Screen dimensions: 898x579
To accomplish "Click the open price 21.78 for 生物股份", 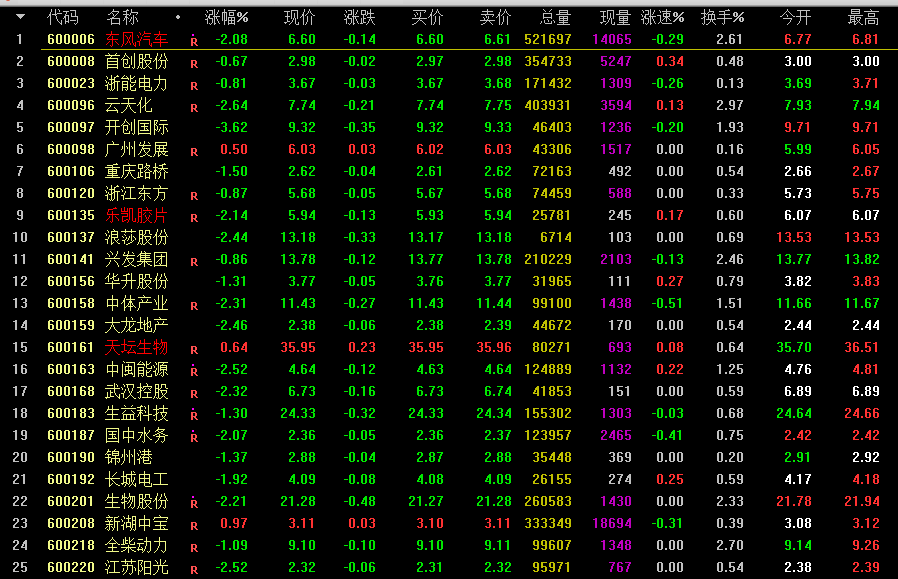I will pyautogui.click(x=794, y=501).
